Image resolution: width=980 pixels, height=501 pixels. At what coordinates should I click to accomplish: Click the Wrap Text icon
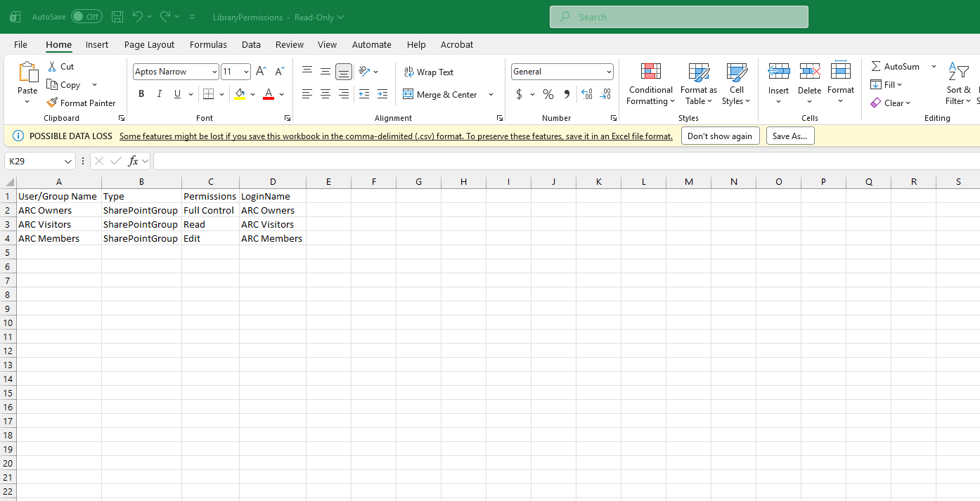click(x=409, y=72)
